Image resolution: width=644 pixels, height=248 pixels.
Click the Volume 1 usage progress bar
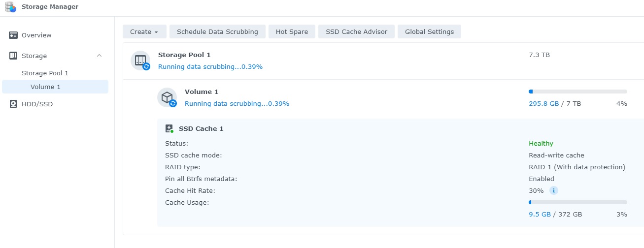[577, 92]
